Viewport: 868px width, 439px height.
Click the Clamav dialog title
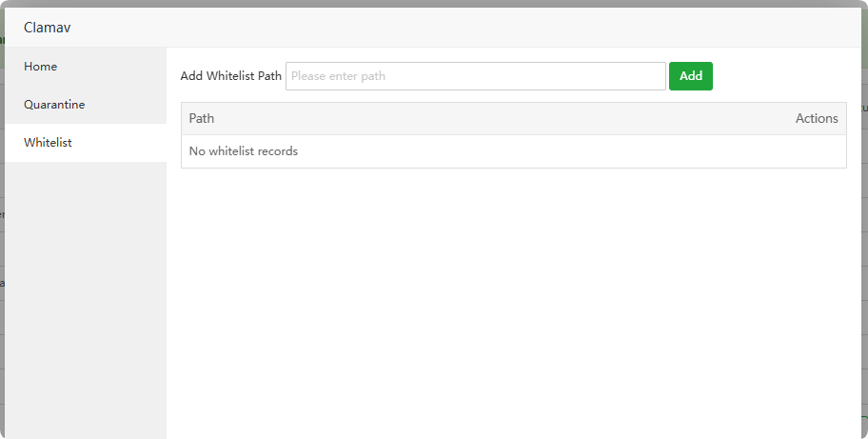click(48, 28)
